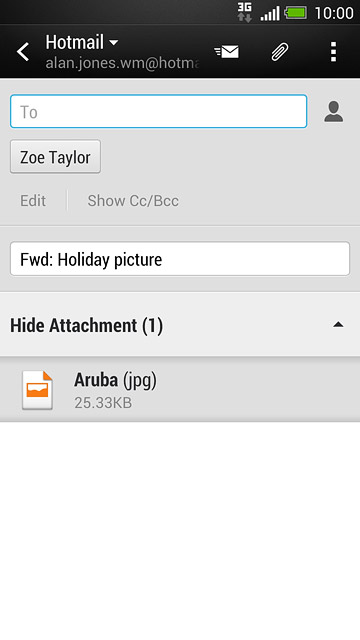Image resolution: width=360 pixels, height=640 pixels.
Task: Collapse attachments with the up arrow
Action: click(x=338, y=325)
